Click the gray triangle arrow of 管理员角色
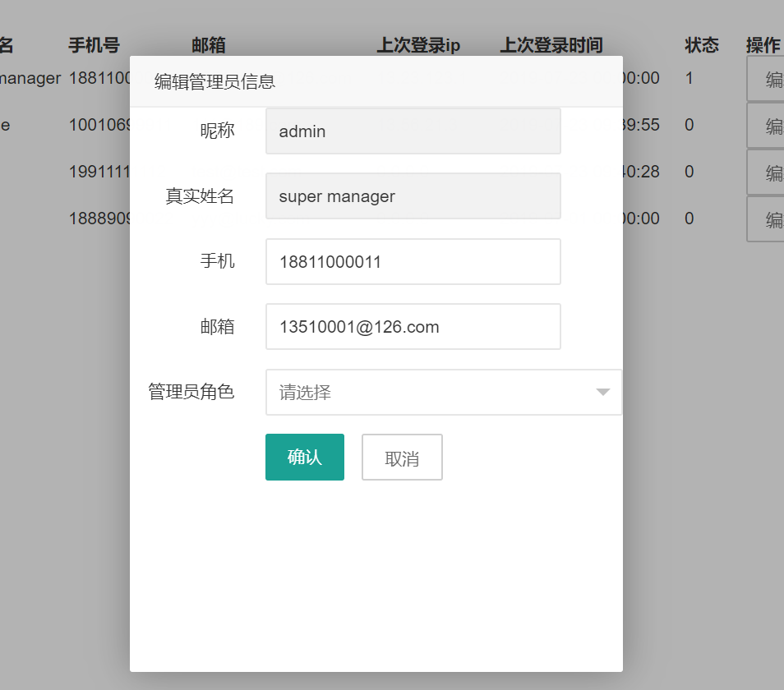 tap(603, 392)
